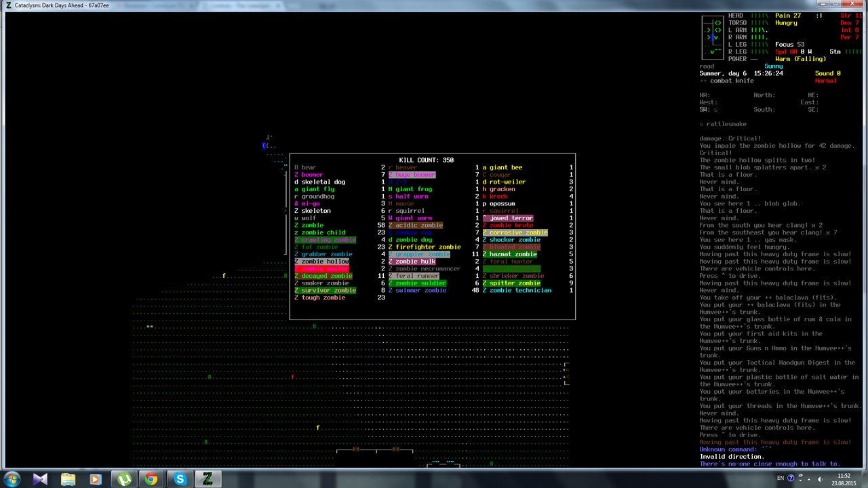Select the 'groundhog' kill entry
The height and width of the screenshot is (488, 868).
[x=314, y=197]
